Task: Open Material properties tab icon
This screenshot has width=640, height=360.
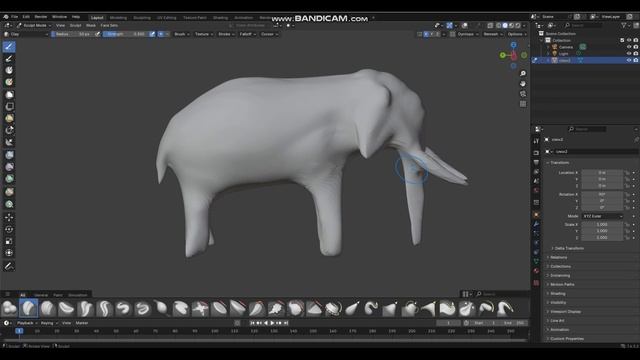Action: [536, 272]
